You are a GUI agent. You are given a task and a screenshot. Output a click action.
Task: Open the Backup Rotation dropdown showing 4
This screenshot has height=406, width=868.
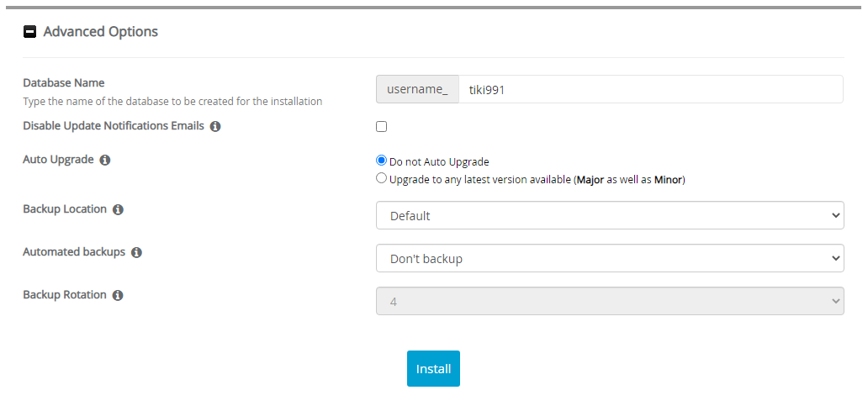point(609,301)
